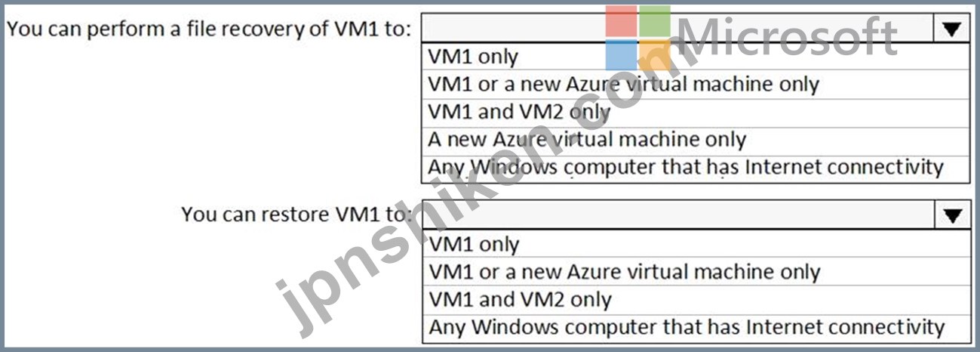Click the Microsoft wordmark text
980x352 pixels.
[x=788, y=36]
